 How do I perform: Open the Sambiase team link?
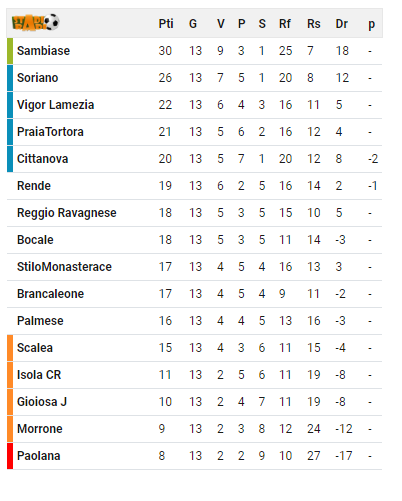tap(43, 51)
